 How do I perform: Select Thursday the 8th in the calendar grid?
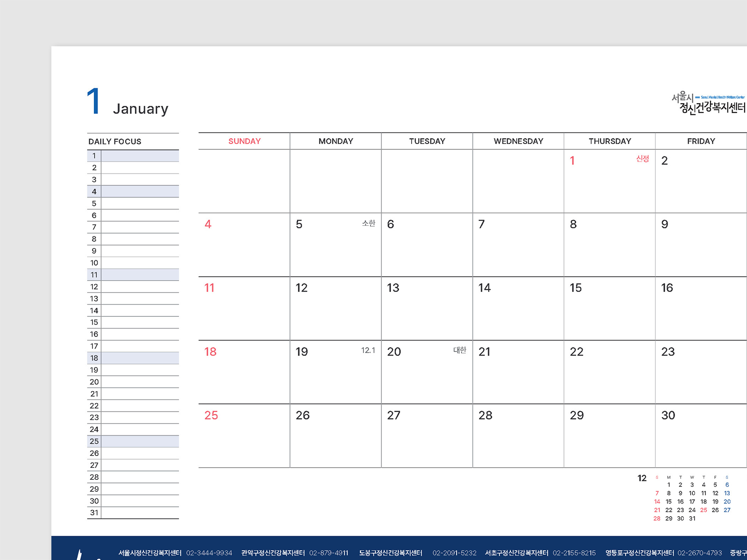(573, 224)
